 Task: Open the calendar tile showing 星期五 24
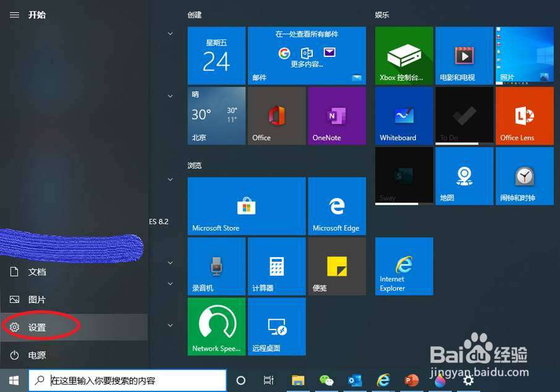click(216, 56)
